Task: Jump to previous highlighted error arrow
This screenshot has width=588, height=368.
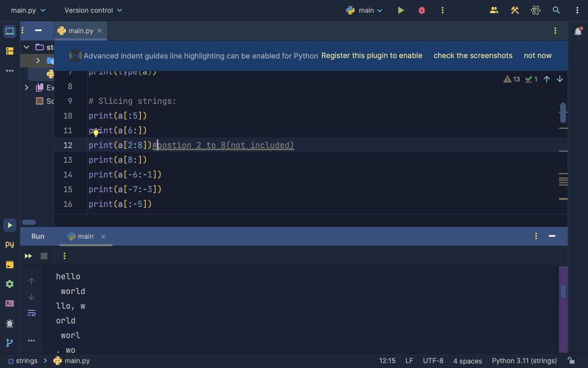Action: tap(547, 79)
